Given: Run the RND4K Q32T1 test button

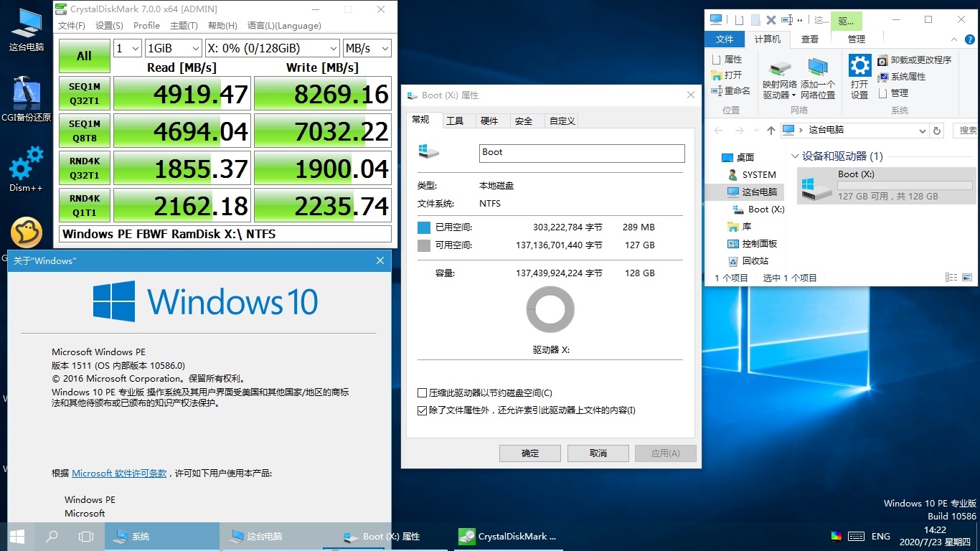Looking at the screenshot, I should pos(84,169).
